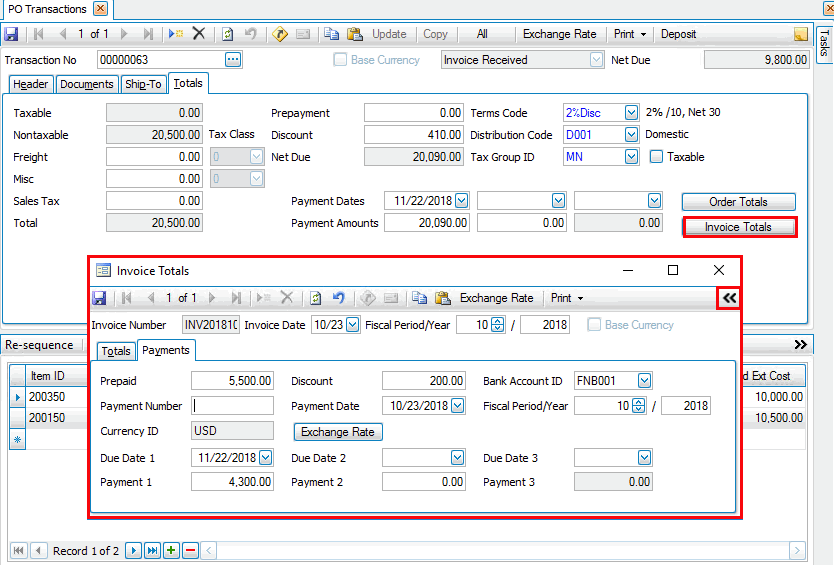Click into the Payment Number input field

[x=232, y=406]
